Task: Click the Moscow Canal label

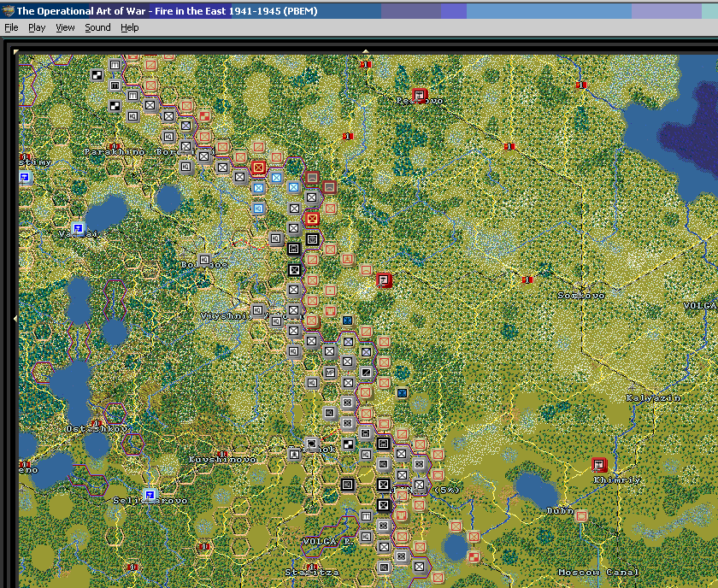Action: pyautogui.click(x=598, y=572)
